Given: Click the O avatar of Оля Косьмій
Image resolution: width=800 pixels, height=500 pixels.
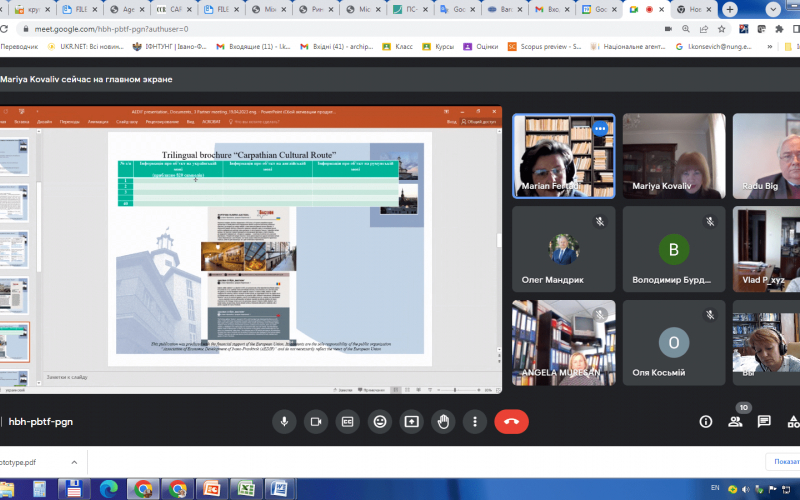Looking at the screenshot, I should 673,342.
